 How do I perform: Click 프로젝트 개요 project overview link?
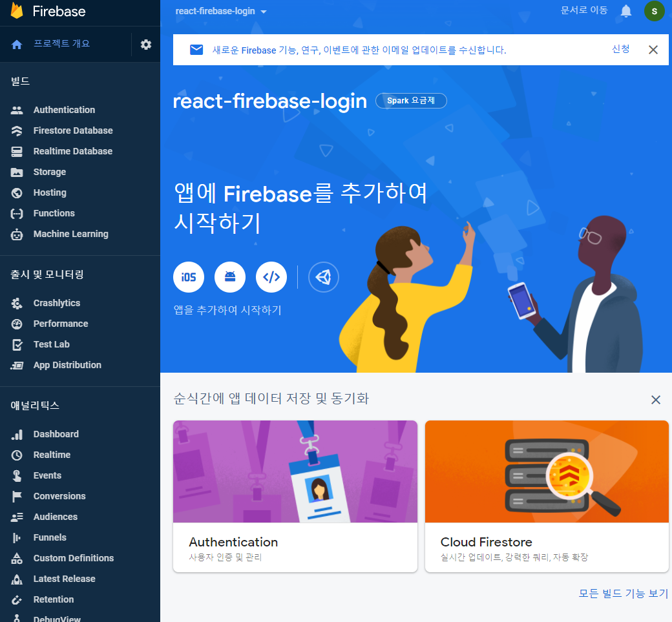point(62,44)
